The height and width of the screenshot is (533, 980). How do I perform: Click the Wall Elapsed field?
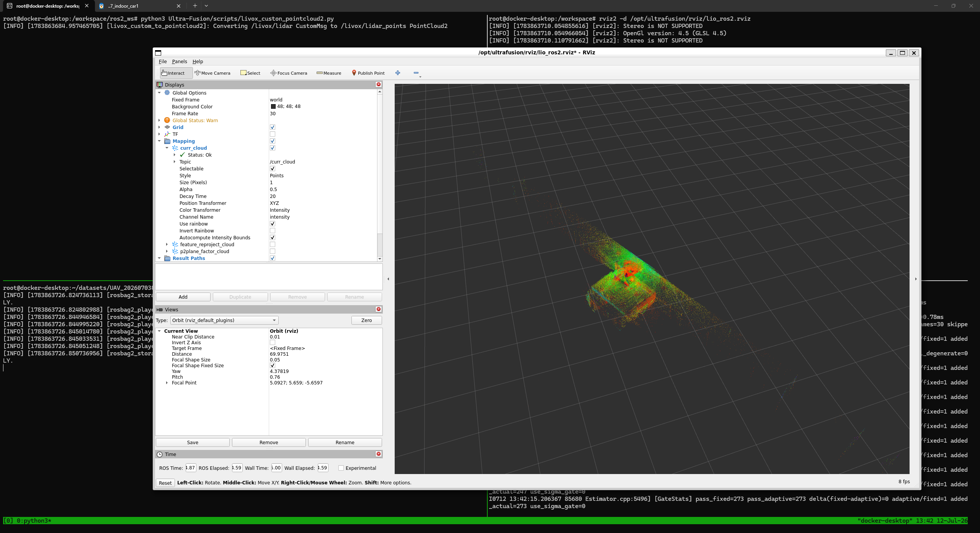[x=323, y=468]
